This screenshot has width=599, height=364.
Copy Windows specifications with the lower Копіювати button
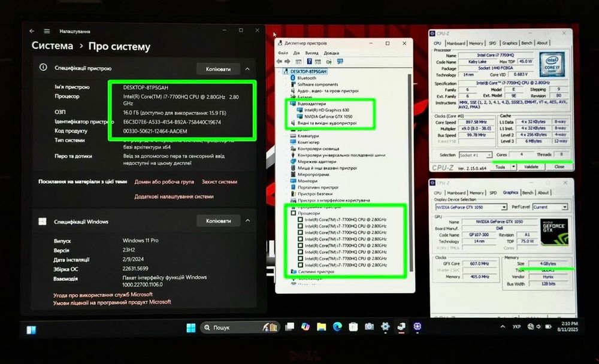[x=218, y=221]
